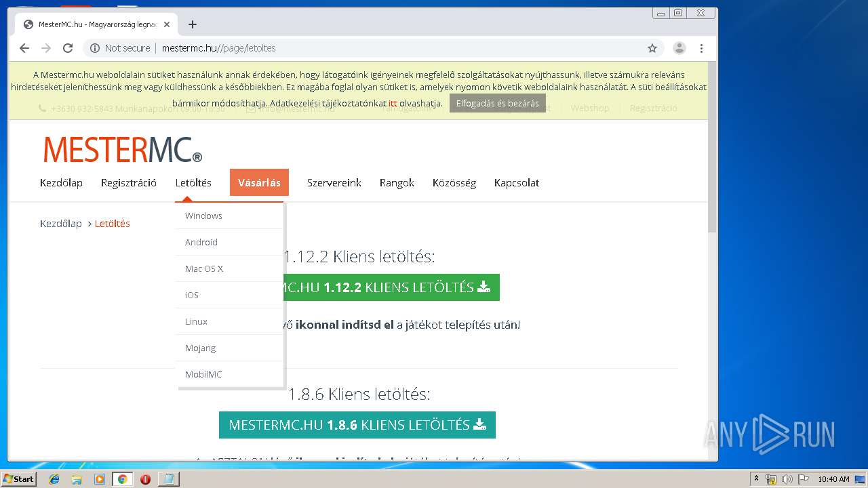Click the browser forward arrow
This screenshot has height=488, width=868.
pyautogui.click(x=46, y=48)
